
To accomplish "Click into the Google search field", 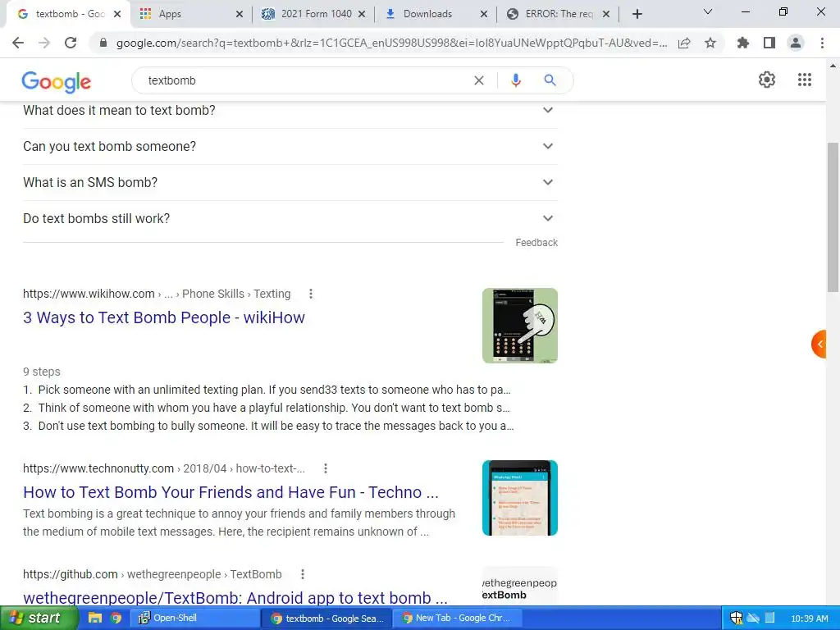I will (305, 80).
